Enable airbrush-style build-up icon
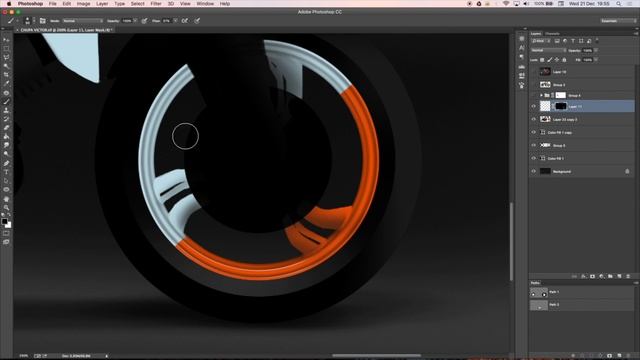 (185, 20)
